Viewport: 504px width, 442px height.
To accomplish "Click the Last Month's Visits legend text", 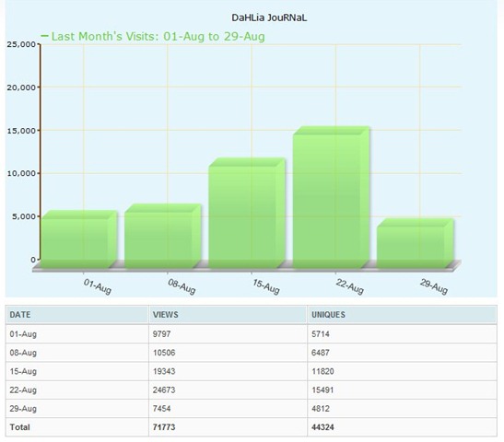I will click(x=158, y=37).
